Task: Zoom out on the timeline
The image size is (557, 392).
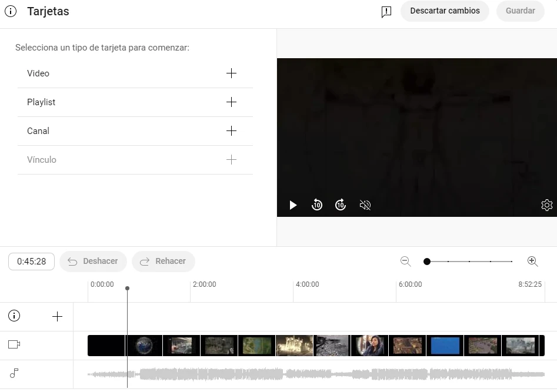Action: click(405, 261)
